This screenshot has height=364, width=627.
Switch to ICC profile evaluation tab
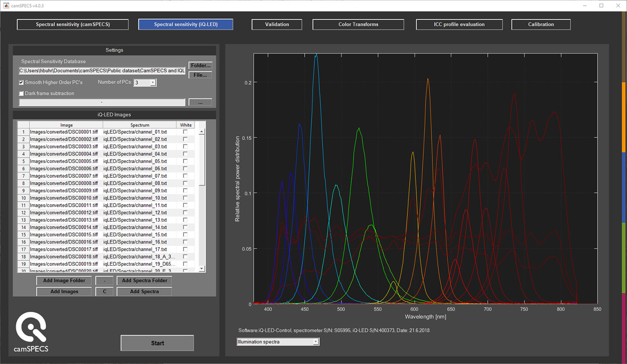point(459,25)
